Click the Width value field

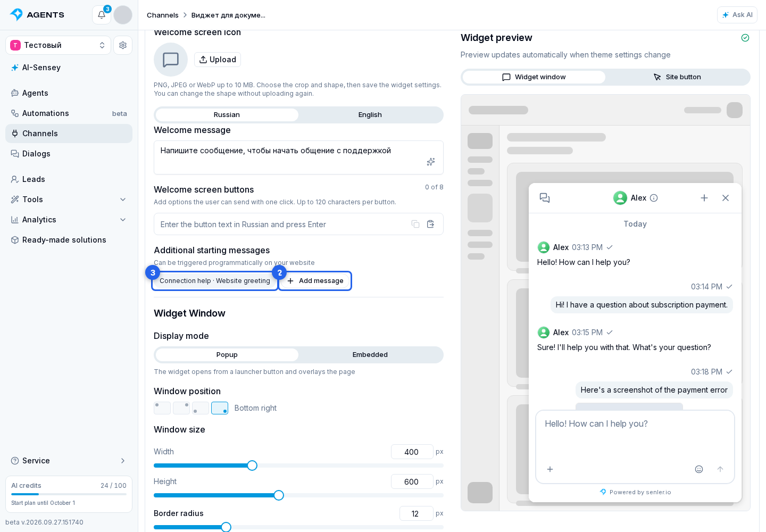click(x=412, y=452)
